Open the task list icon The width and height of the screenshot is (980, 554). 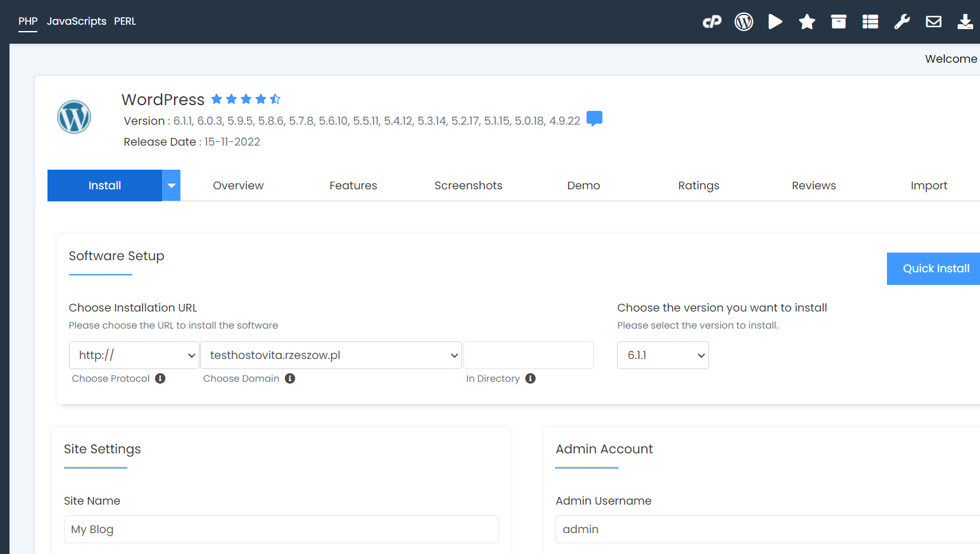coord(870,22)
